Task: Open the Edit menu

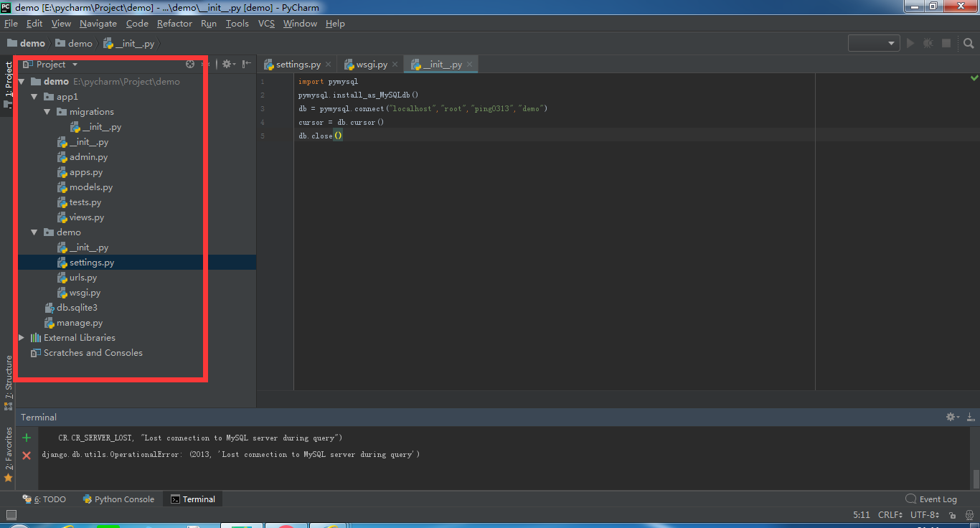Action: pos(34,24)
